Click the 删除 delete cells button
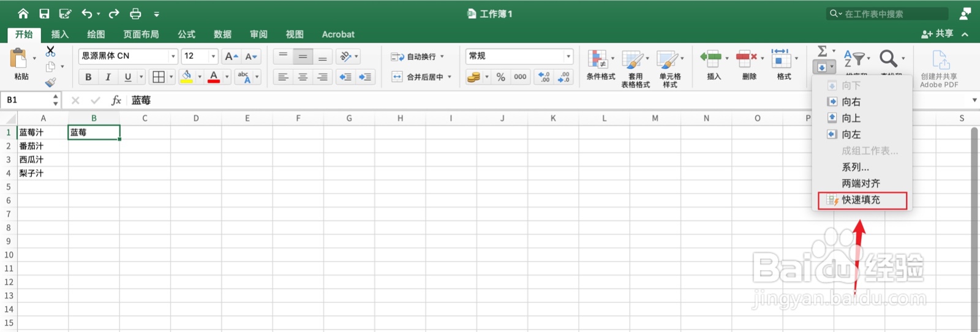 (748, 65)
